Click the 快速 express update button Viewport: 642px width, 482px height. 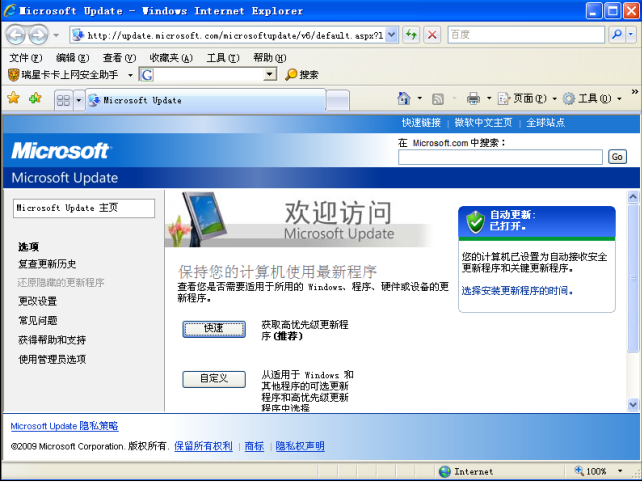tap(214, 329)
